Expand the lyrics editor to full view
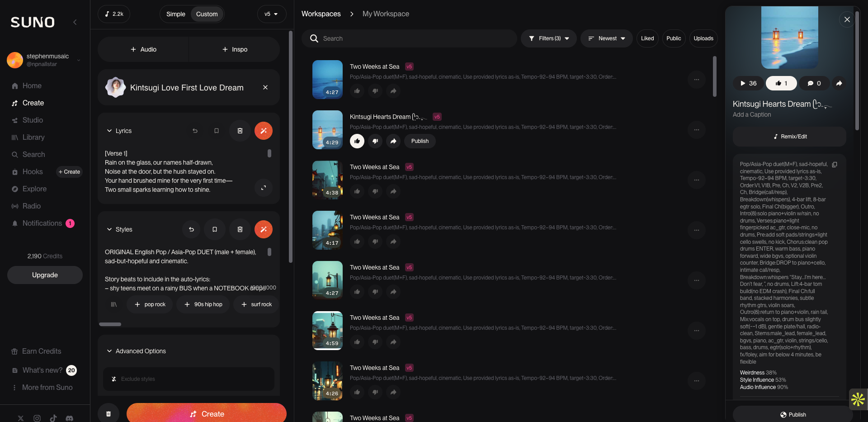Viewport: 868px width, 422px height. (x=264, y=188)
